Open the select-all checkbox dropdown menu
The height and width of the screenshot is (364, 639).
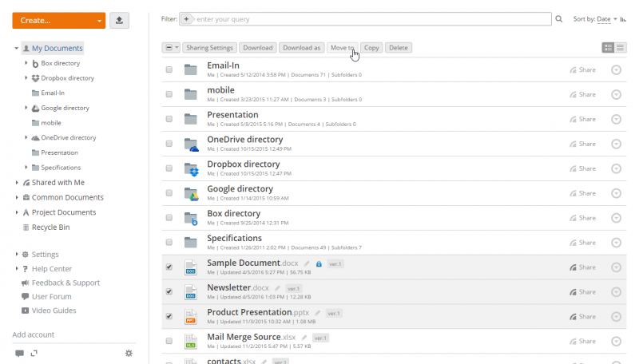coord(177,48)
